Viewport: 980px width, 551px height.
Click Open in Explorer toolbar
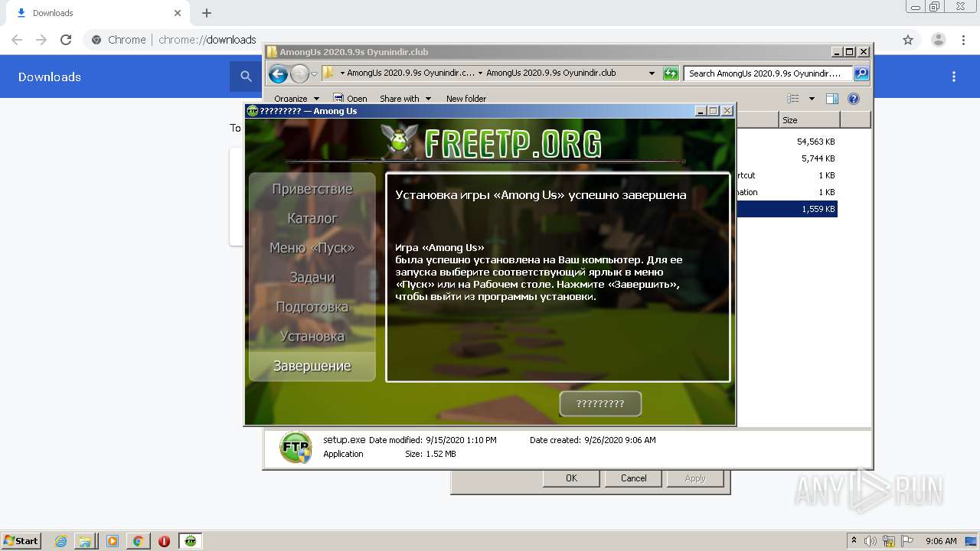coord(351,99)
